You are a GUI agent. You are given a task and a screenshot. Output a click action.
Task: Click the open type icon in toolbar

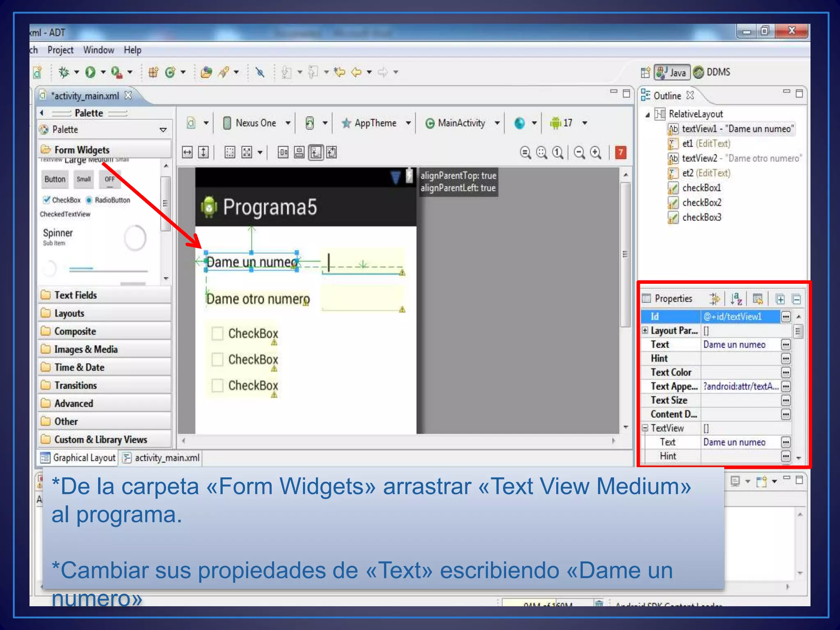point(206,72)
